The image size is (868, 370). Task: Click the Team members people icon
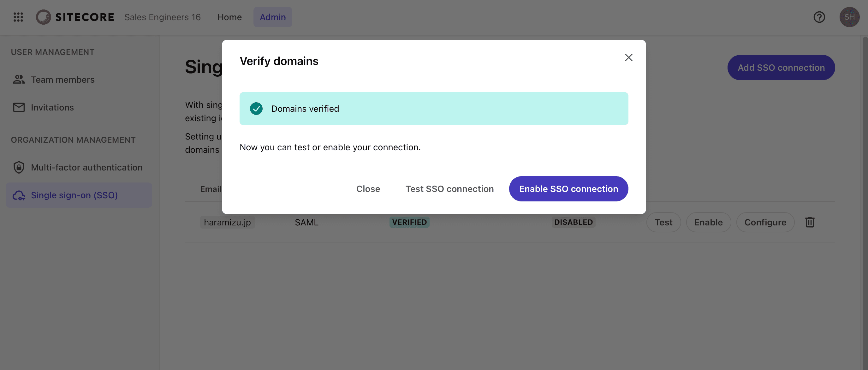(19, 80)
